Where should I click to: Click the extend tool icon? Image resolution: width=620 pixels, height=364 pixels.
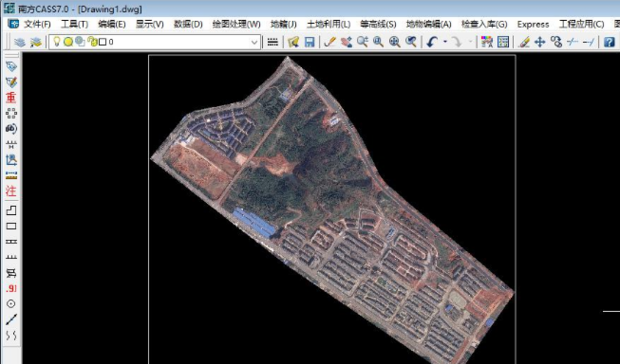(588, 42)
